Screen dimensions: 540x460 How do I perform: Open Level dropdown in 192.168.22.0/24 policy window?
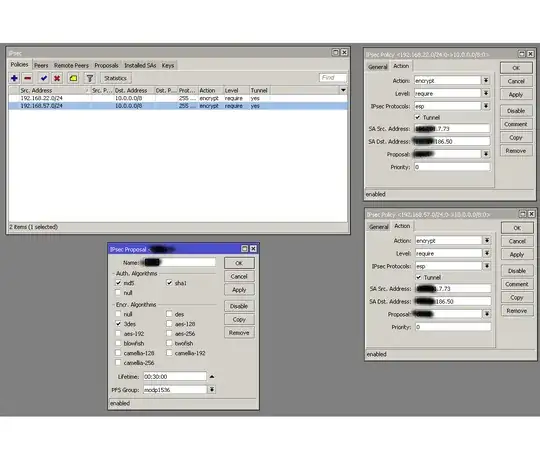click(486, 93)
